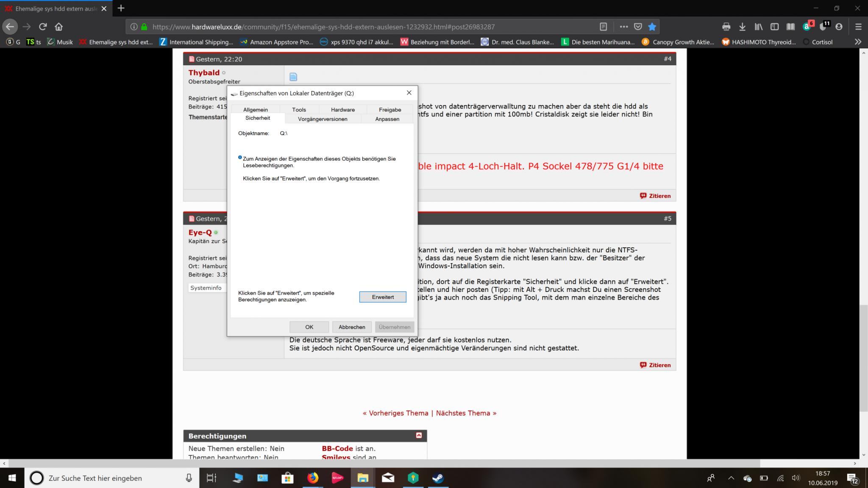Switch to the Allgemein tab

pyautogui.click(x=255, y=109)
